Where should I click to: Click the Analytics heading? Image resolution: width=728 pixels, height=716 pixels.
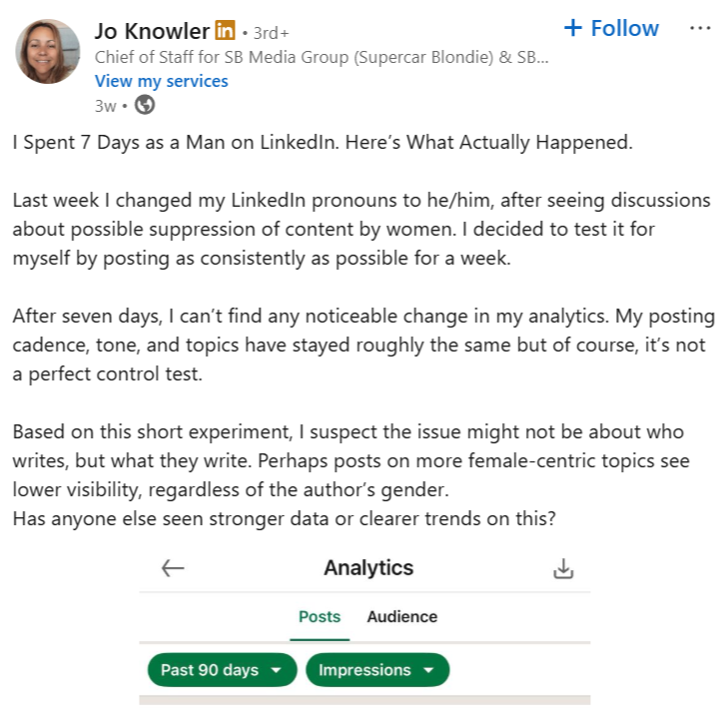point(367,568)
